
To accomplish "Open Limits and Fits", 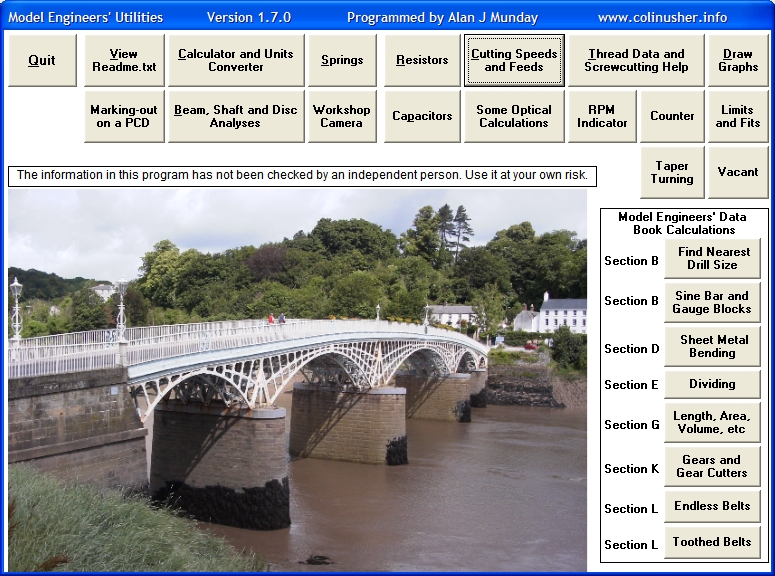I will point(738,116).
